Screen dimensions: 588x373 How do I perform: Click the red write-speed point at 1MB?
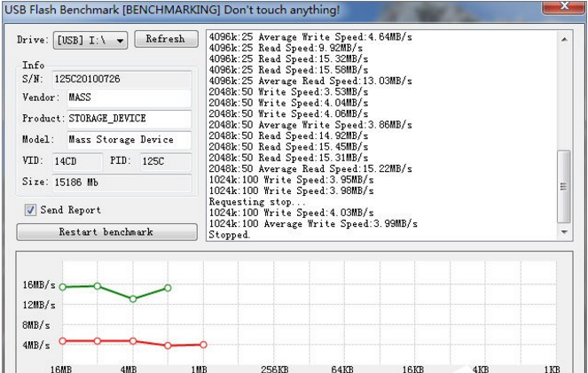pyautogui.click(x=203, y=345)
